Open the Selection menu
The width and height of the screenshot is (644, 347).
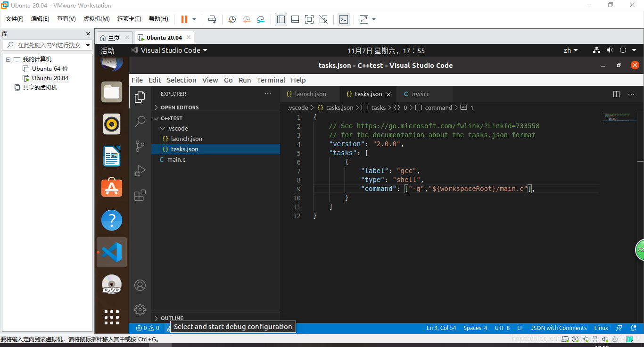click(182, 80)
